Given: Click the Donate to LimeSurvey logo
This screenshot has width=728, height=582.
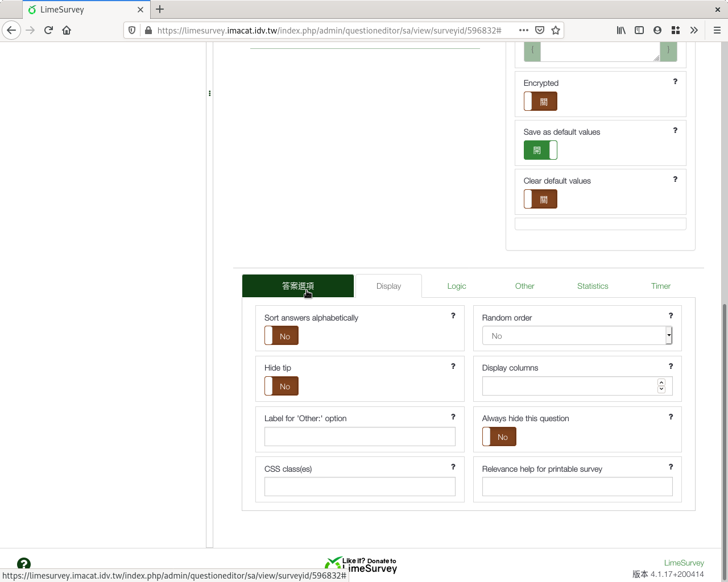Looking at the screenshot, I should point(361,564).
